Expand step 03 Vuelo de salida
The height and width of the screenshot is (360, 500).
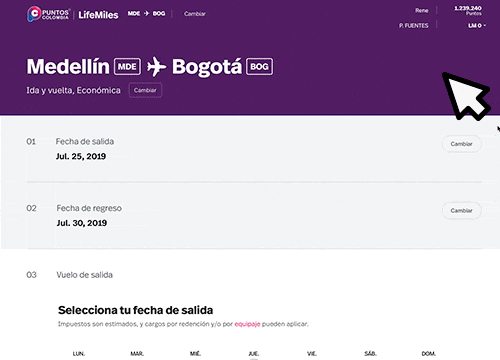click(85, 275)
